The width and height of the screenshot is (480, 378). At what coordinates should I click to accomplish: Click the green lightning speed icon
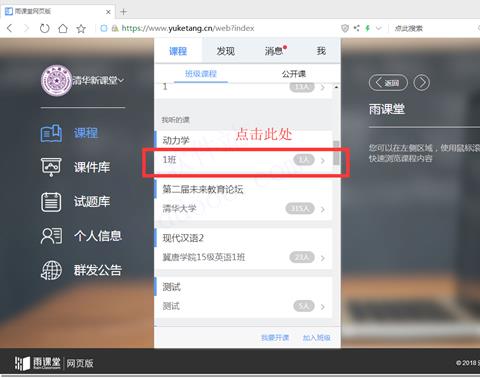(367, 28)
